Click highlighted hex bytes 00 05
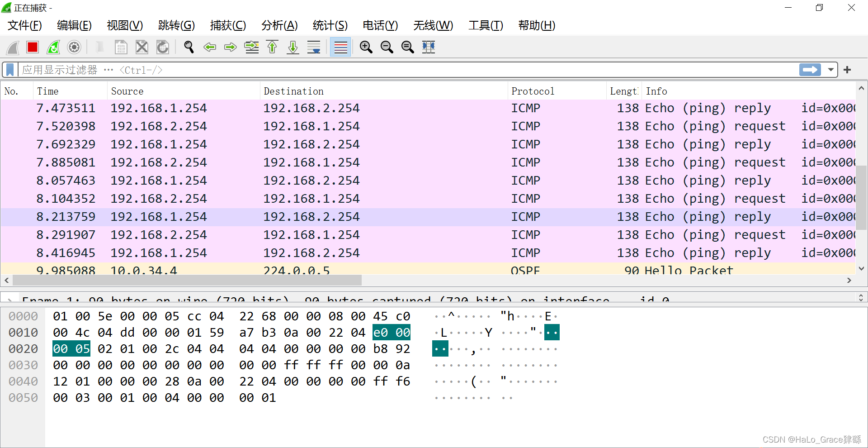868x448 pixels. coord(71,349)
